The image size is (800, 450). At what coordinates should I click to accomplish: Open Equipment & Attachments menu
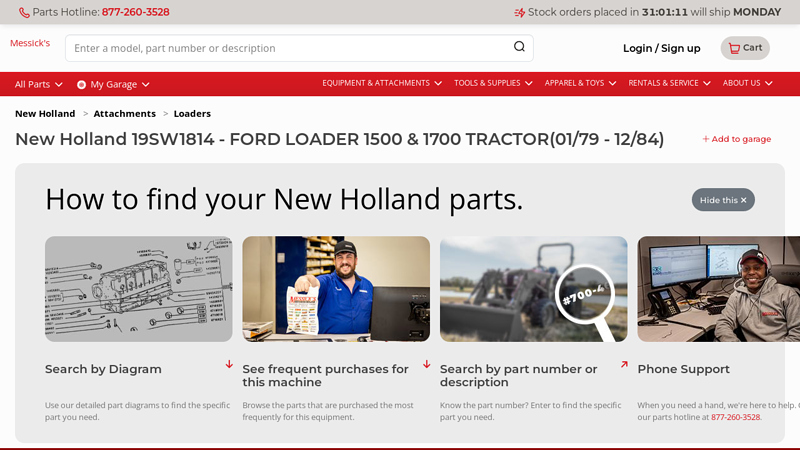(382, 83)
